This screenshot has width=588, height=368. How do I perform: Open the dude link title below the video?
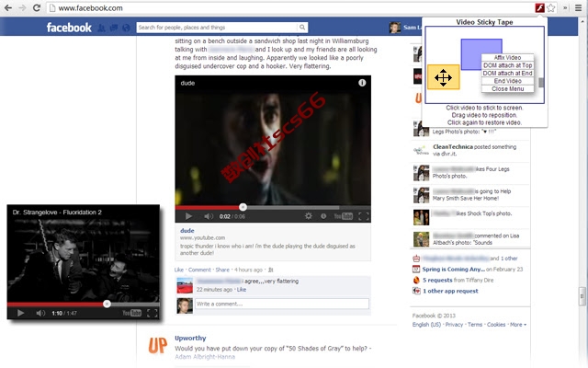click(187, 231)
